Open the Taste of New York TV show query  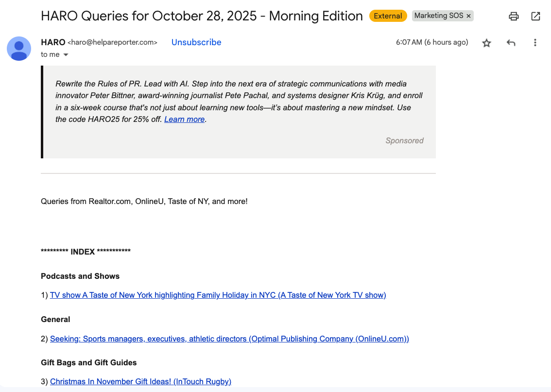click(x=218, y=295)
